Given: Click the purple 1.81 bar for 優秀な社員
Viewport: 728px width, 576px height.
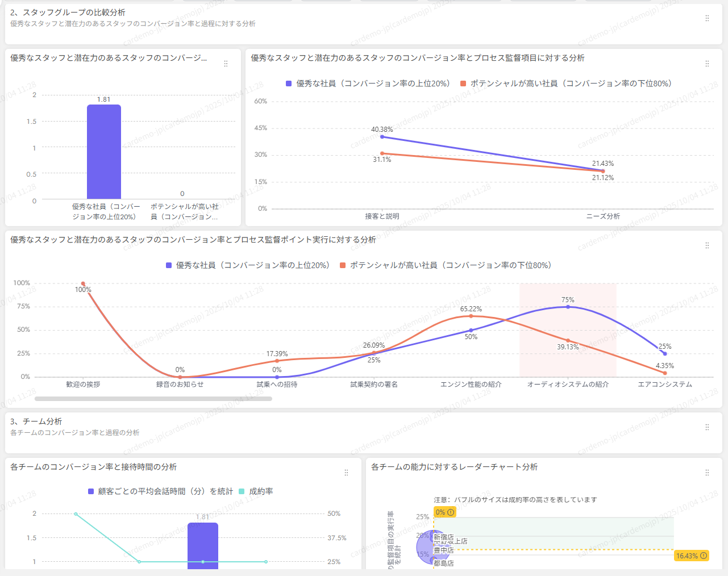Looking at the screenshot, I should click(x=104, y=152).
